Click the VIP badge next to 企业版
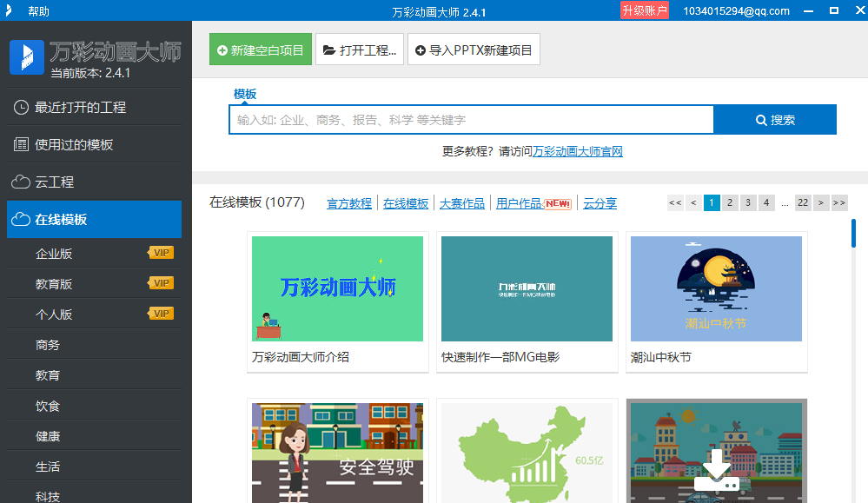The width and height of the screenshot is (868, 503). (x=161, y=253)
